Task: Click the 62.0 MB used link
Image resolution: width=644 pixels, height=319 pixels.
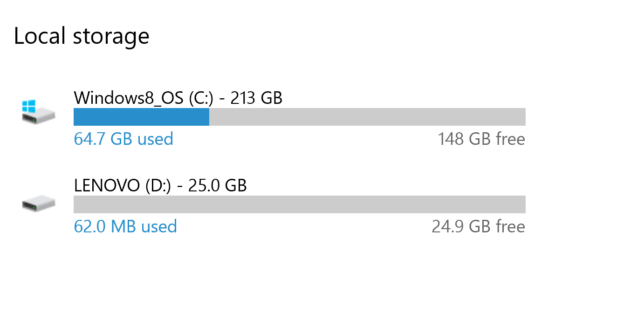Action: [x=125, y=226]
